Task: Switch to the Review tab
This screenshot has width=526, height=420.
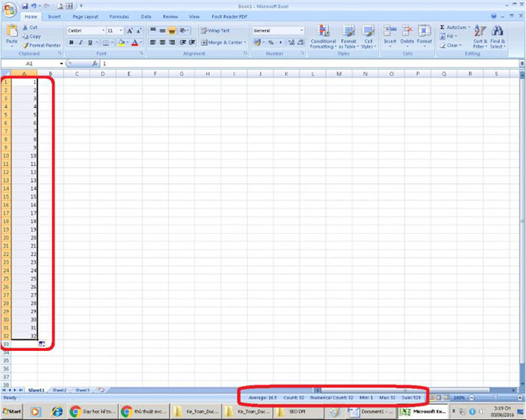Action: click(171, 17)
